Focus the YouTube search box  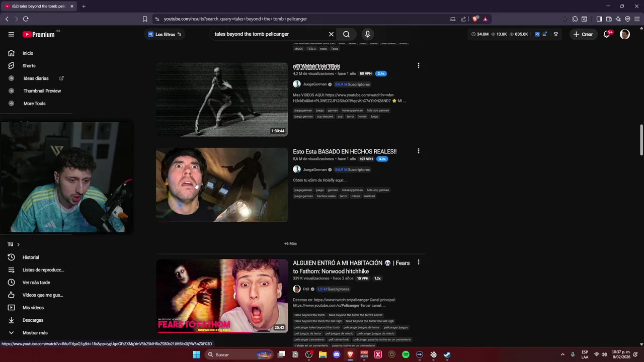269,34
